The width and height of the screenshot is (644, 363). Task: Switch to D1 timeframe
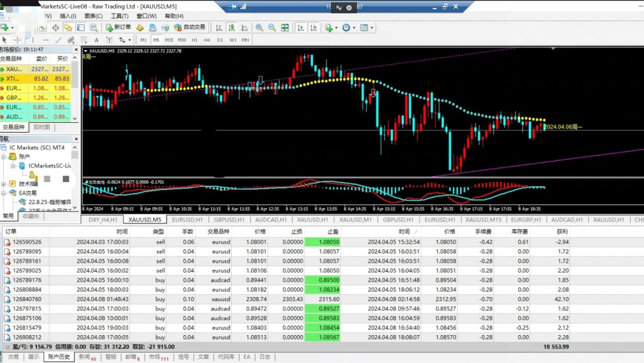(x=220, y=40)
